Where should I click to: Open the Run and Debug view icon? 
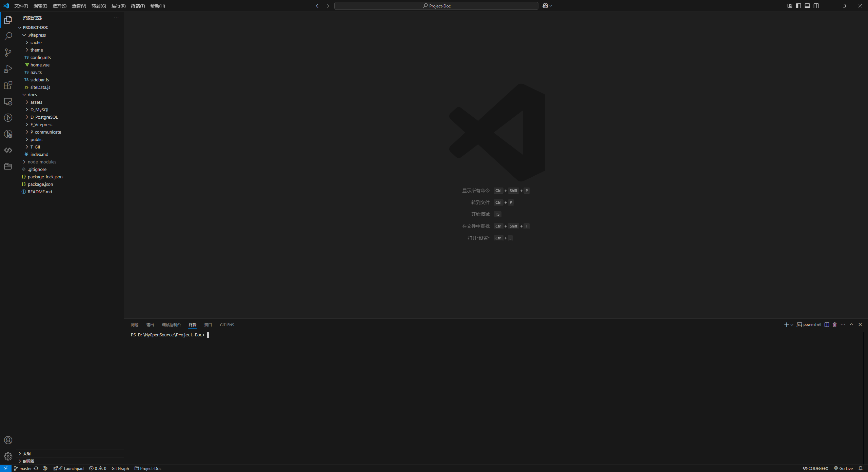click(x=8, y=69)
